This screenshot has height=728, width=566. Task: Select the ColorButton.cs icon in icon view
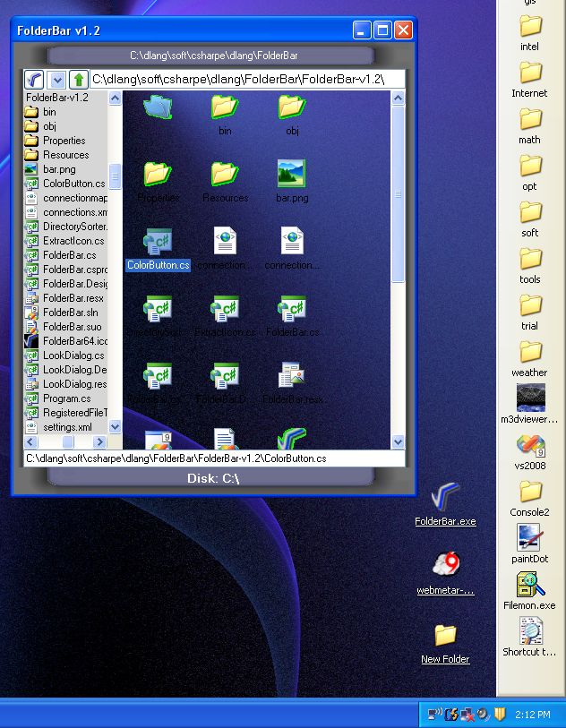click(158, 241)
